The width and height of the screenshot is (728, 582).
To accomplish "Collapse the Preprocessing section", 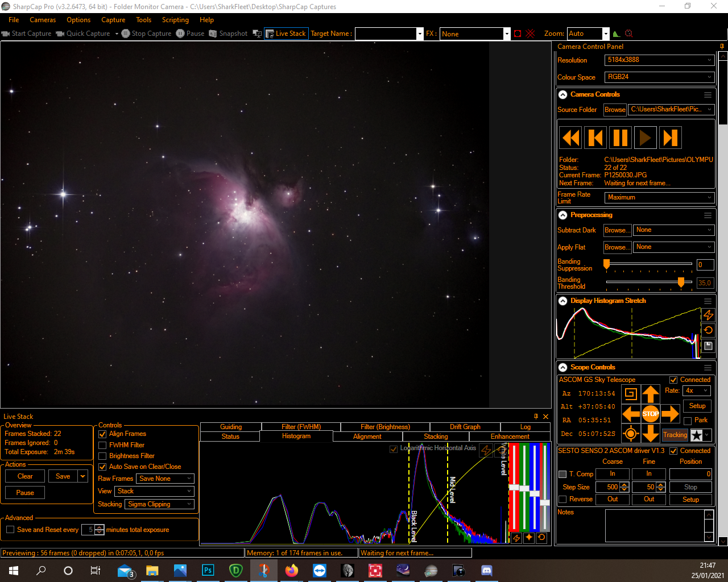I will coord(562,215).
